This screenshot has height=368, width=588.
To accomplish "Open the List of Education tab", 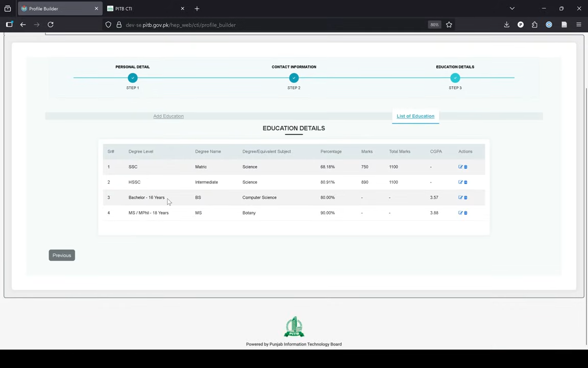I will 415,116.
